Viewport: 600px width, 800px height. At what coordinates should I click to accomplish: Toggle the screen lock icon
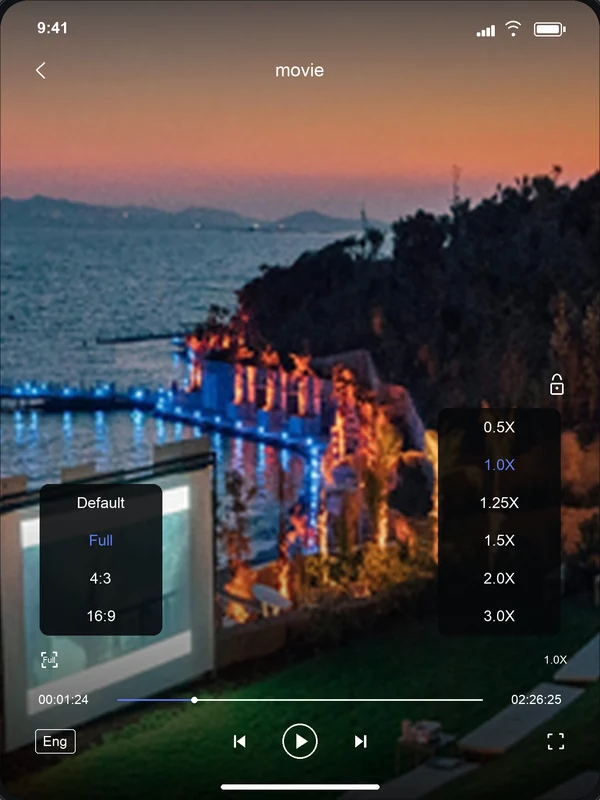coord(557,384)
